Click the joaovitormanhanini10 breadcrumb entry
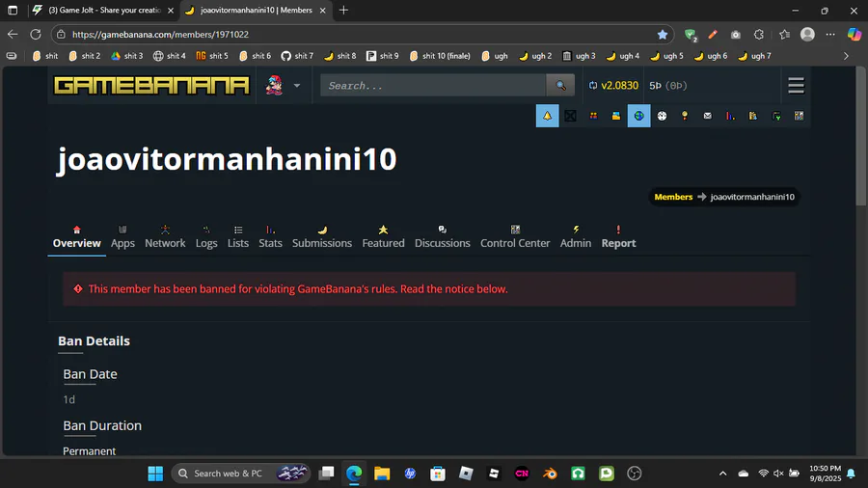Screen dimensions: 868x488 pyautogui.click(x=752, y=197)
